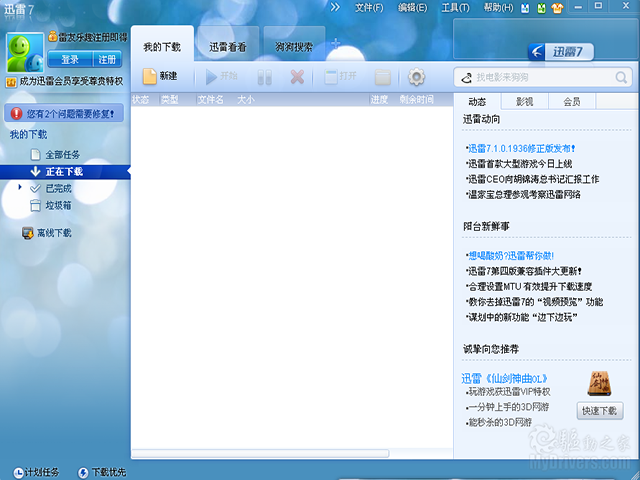Open the 文件(F) menu
640x480 pixels.
coord(369,7)
